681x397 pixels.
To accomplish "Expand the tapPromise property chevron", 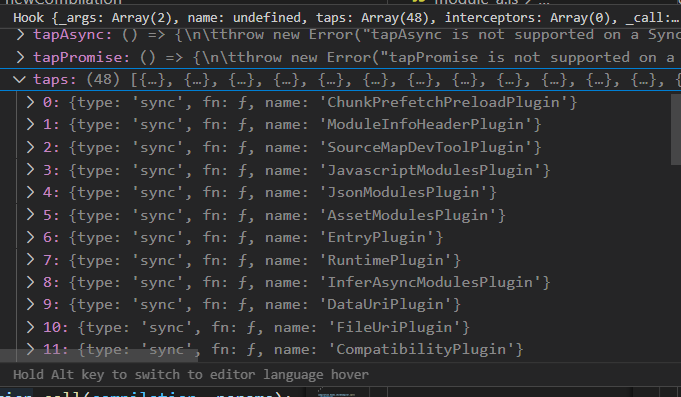I will 20,57.
